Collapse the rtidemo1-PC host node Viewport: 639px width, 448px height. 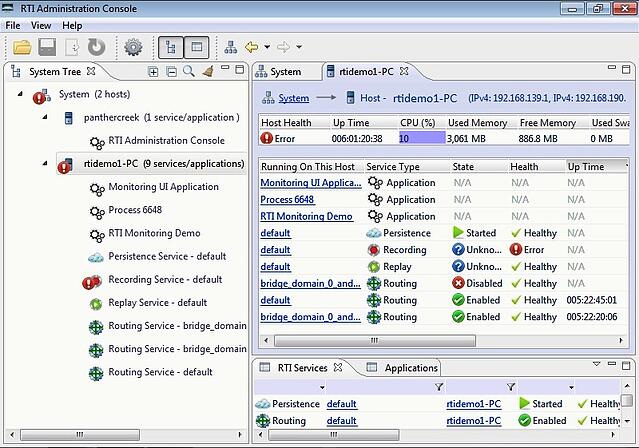[x=45, y=163]
